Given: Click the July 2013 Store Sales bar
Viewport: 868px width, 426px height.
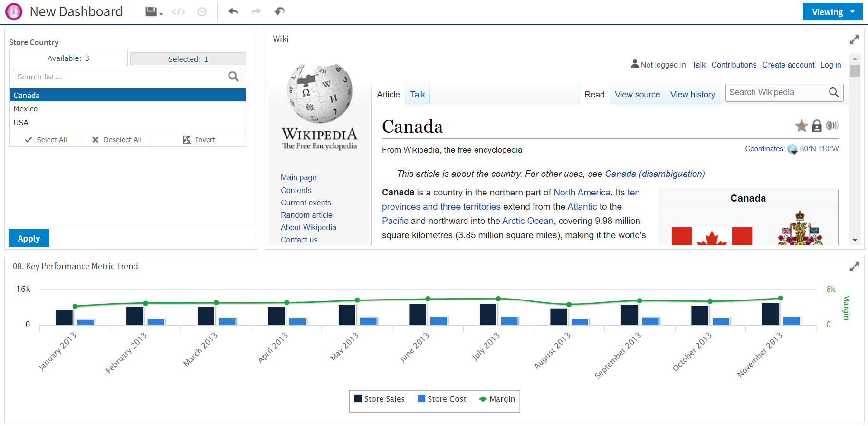Looking at the screenshot, I should (x=488, y=314).
